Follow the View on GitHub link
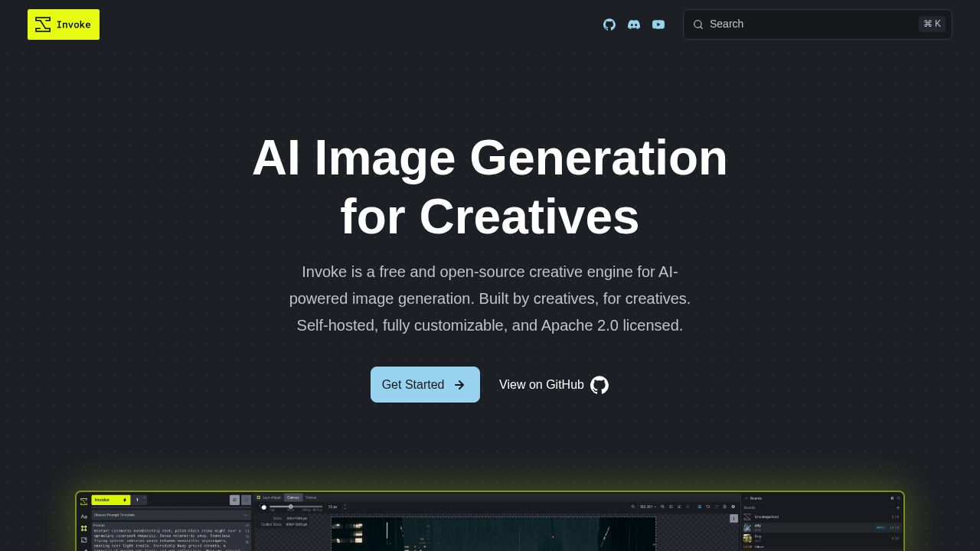 pyautogui.click(x=554, y=384)
